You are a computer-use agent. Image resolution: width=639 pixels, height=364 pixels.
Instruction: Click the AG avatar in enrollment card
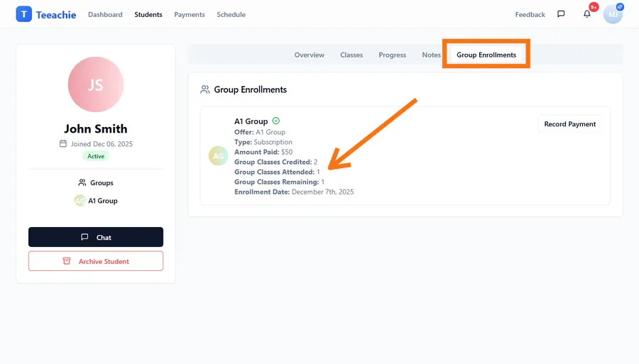(x=218, y=155)
